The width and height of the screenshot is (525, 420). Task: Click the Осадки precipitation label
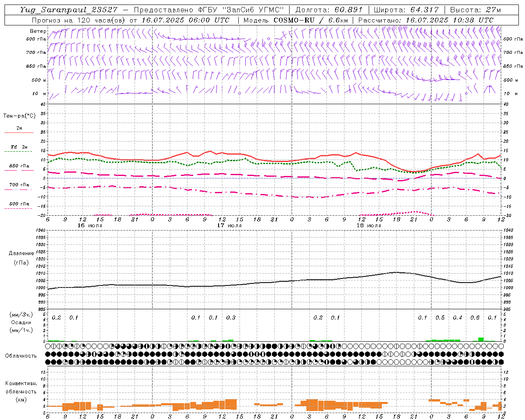click(21, 322)
